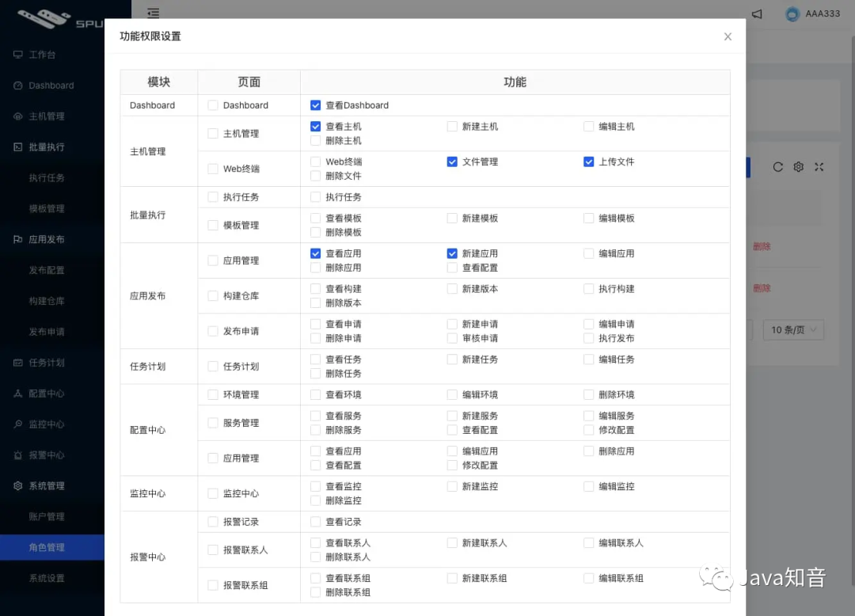
Task: Select 角色管理 in the sidebar
Action: (52, 547)
